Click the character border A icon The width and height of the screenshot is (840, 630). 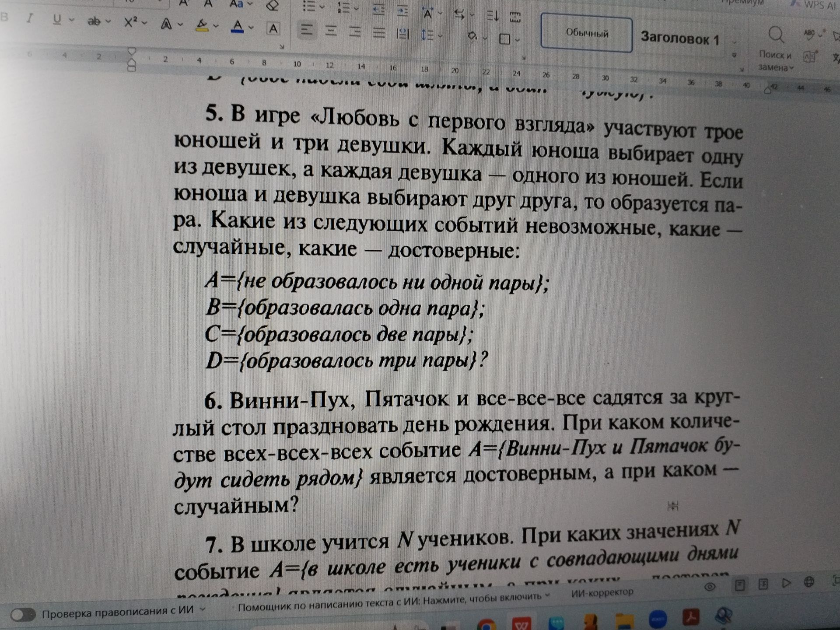tap(273, 29)
